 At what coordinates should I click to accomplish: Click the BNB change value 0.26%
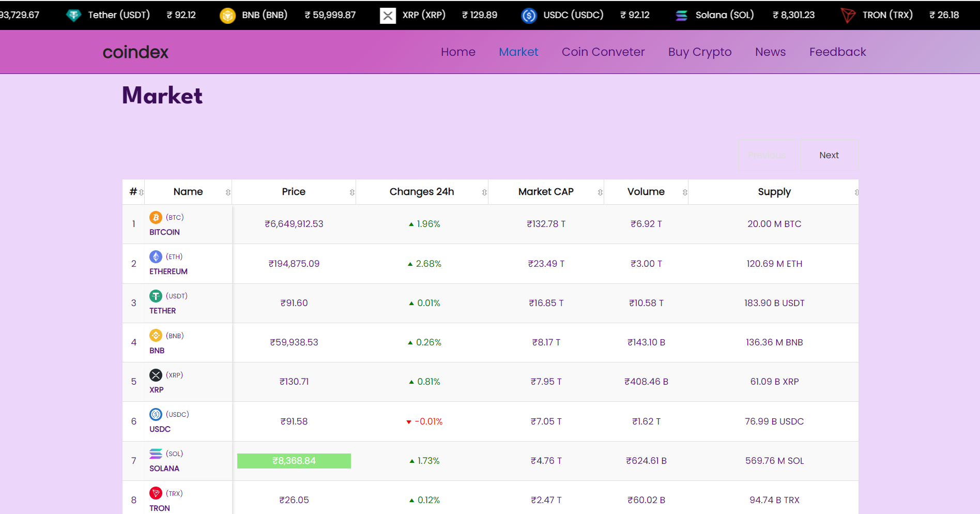(x=424, y=342)
